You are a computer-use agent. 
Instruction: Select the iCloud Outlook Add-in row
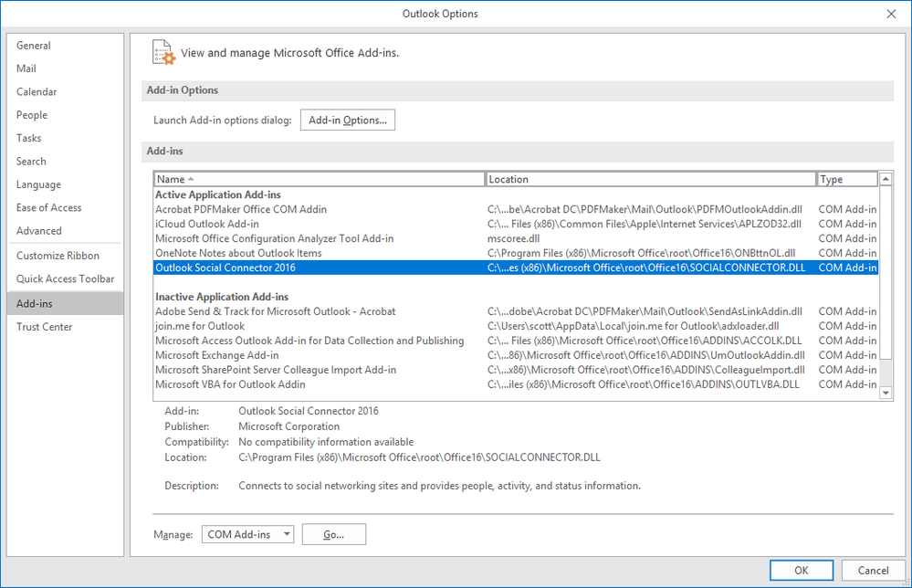point(516,224)
